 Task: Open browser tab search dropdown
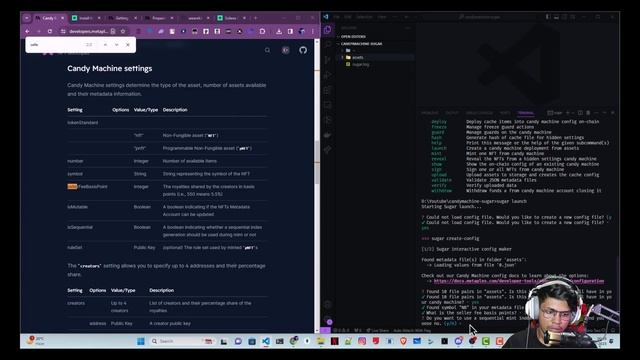click(x=27, y=18)
